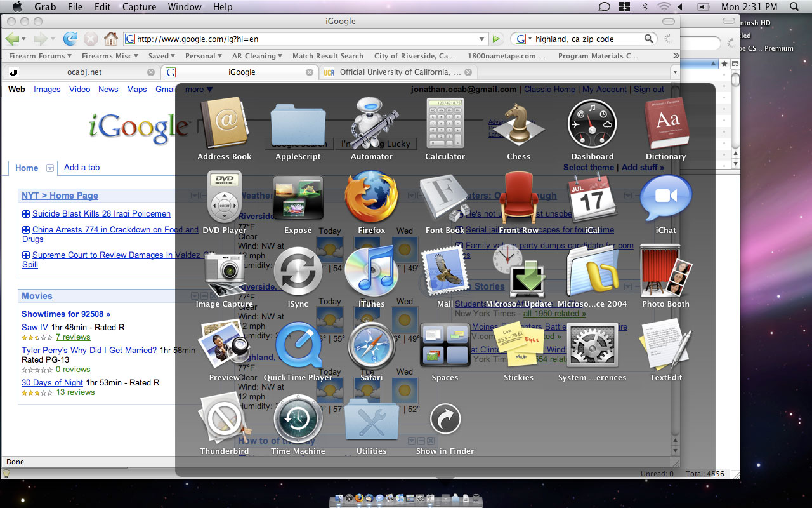Screen dimensions: 812x508
Task: Click 13 reviews for 30 Days of Night
Action: coord(75,392)
